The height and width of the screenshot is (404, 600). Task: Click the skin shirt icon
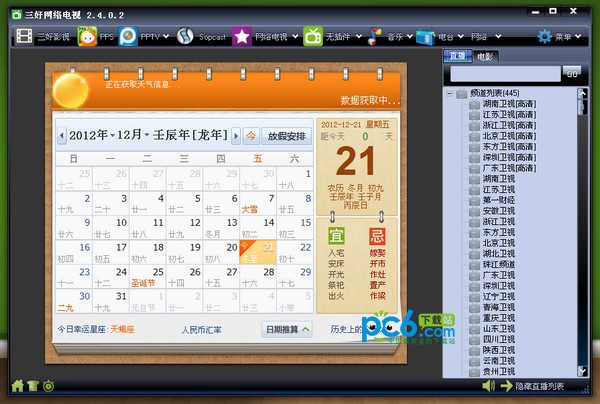(33, 386)
